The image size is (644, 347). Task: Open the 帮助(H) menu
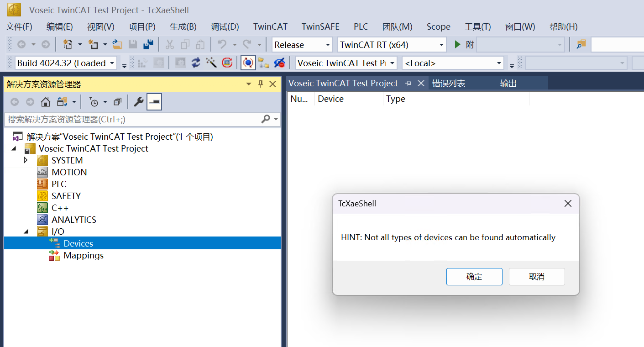tap(564, 26)
